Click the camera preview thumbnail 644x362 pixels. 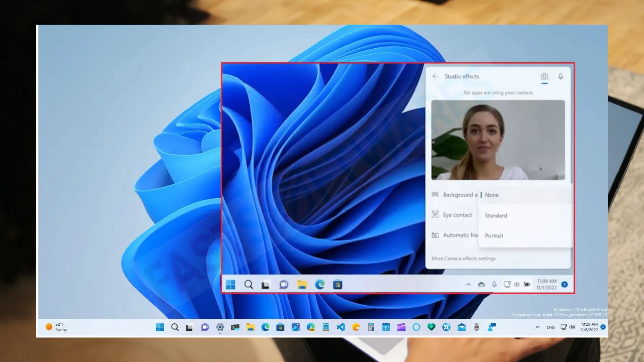click(x=498, y=140)
